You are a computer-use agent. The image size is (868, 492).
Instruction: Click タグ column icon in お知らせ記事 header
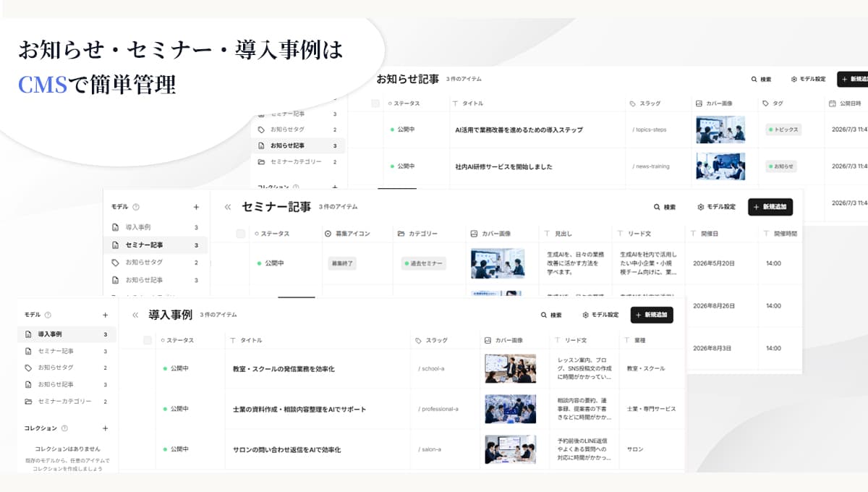[766, 103]
